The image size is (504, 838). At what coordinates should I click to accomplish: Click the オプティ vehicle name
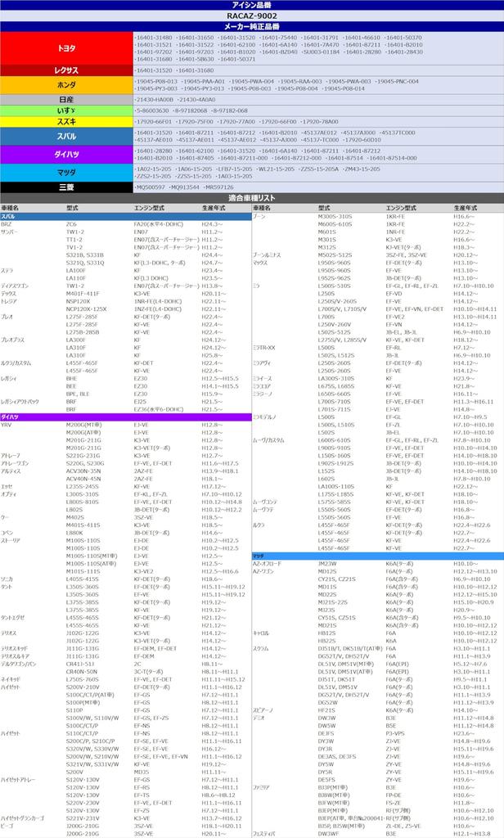point(8,494)
